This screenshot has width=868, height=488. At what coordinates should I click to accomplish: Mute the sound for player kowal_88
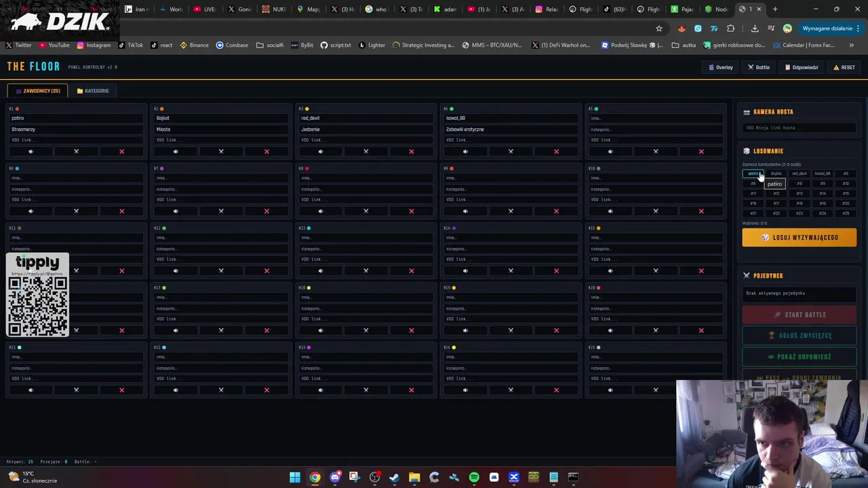point(465,151)
